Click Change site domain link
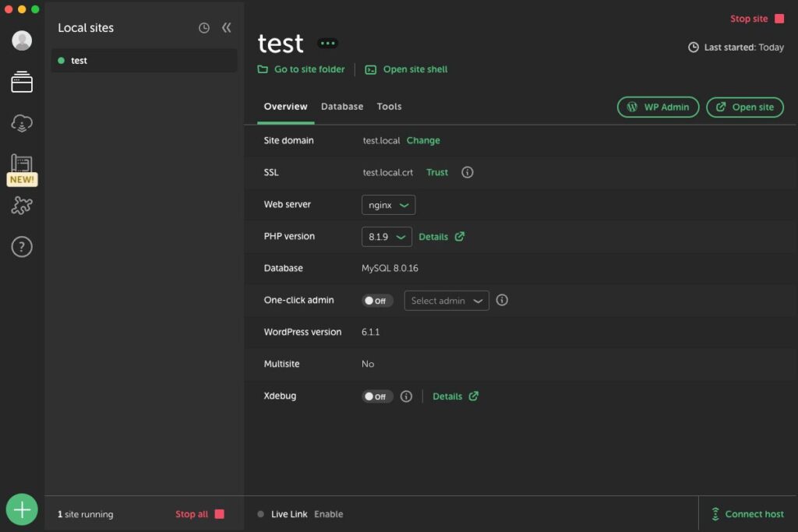798x532 pixels. pyautogui.click(x=423, y=140)
